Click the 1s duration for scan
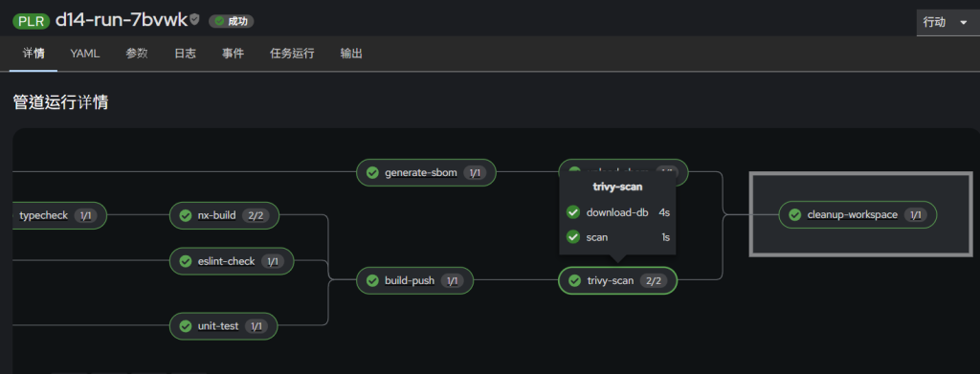 coord(666,237)
